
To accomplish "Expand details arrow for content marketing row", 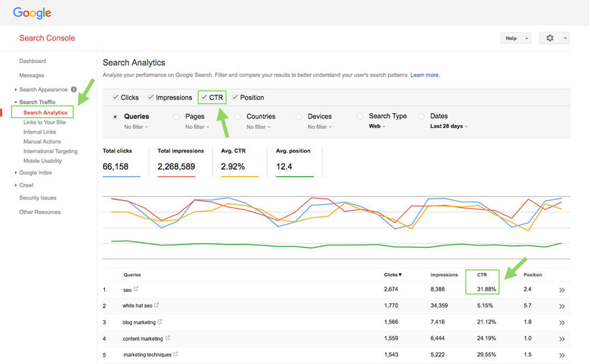I will 562,339.
